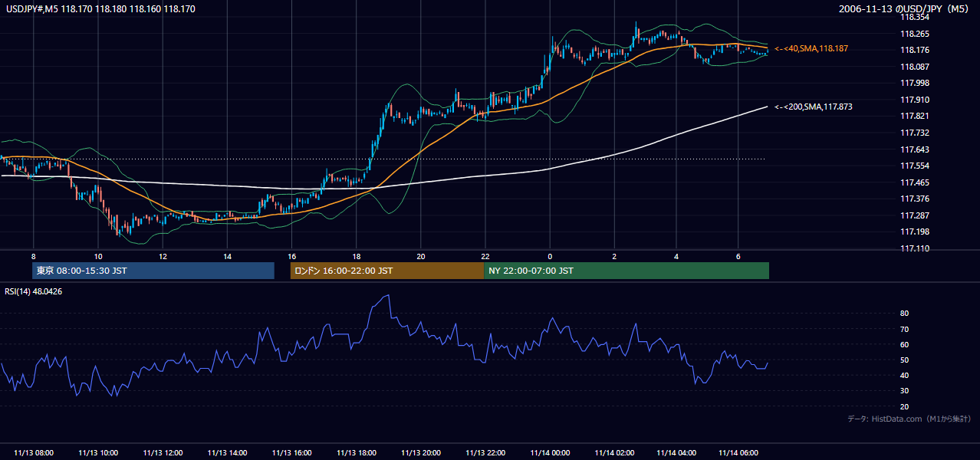Click the HistData.com data source credit
This screenshot has height=460, width=980.
[x=909, y=419]
